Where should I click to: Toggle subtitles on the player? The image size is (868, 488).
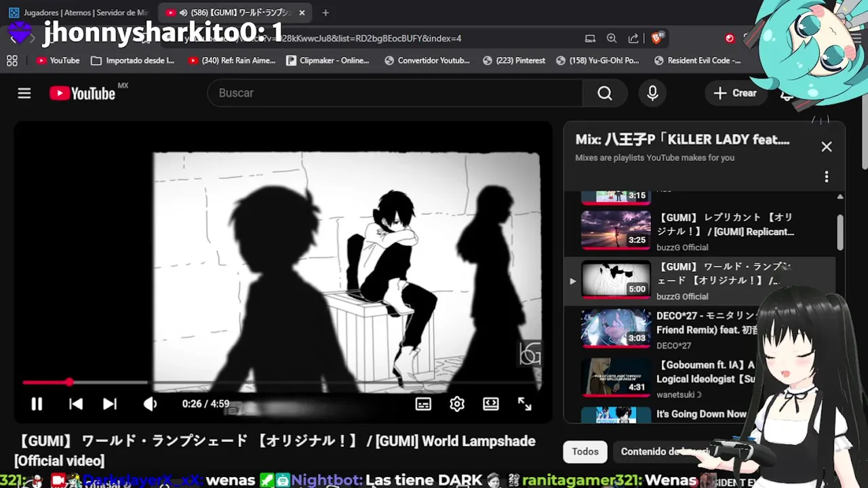(423, 404)
